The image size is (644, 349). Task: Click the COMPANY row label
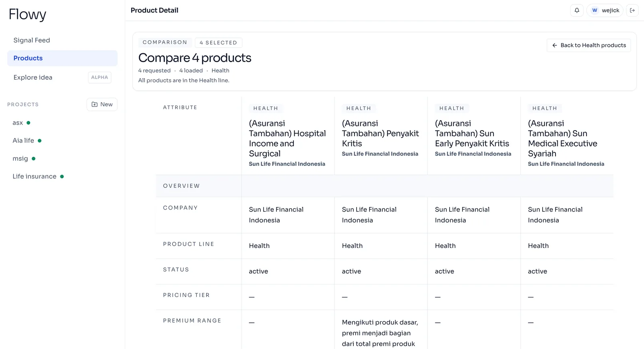[x=180, y=208]
